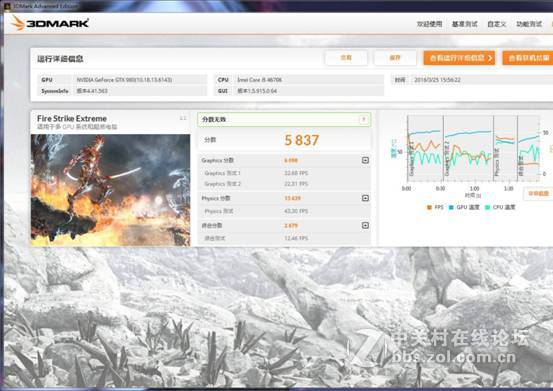Click the rightmost orange results button

[x=528, y=58]
